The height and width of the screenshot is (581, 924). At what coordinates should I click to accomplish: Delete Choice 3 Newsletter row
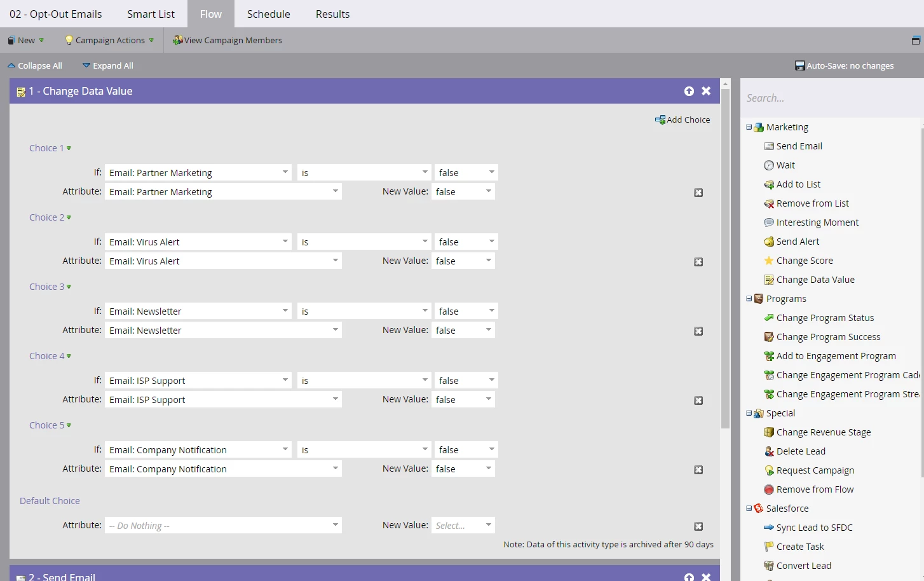[698, 331]
